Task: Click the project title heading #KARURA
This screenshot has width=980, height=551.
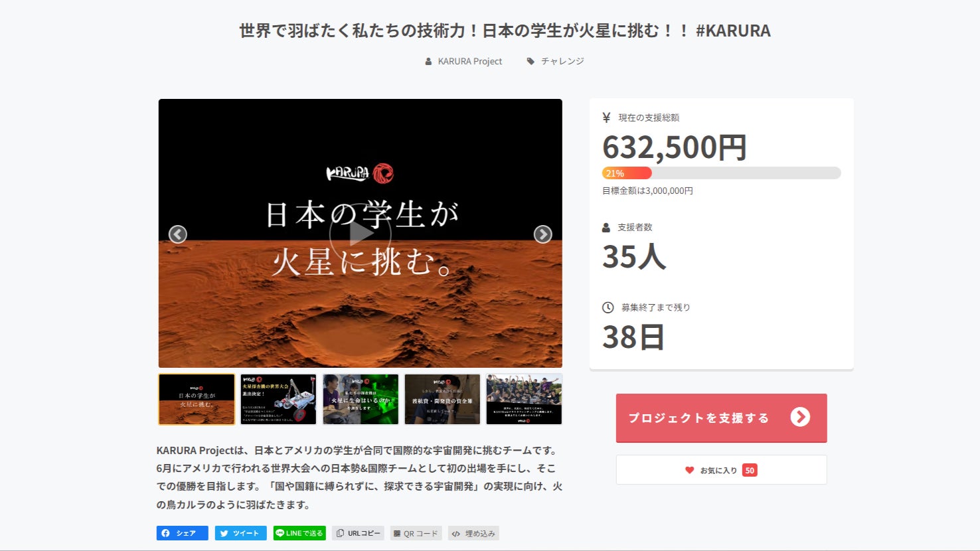Action: 505,31
